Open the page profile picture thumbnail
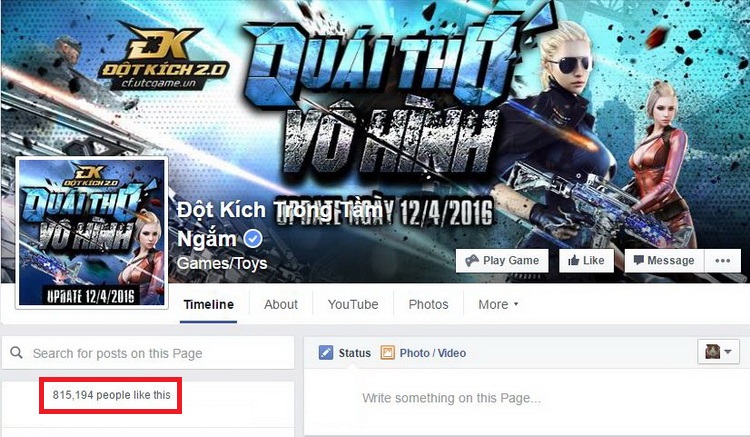 click(x=91, y=232)
